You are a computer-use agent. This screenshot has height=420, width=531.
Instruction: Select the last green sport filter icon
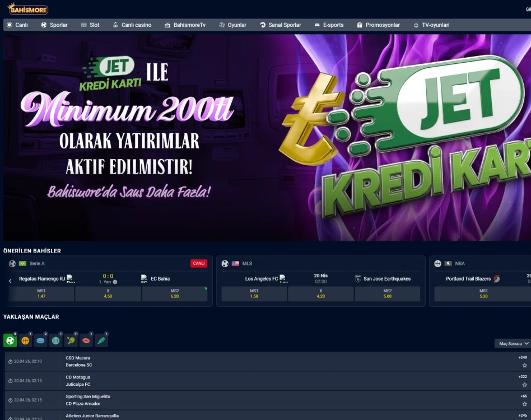pos(101,340)
